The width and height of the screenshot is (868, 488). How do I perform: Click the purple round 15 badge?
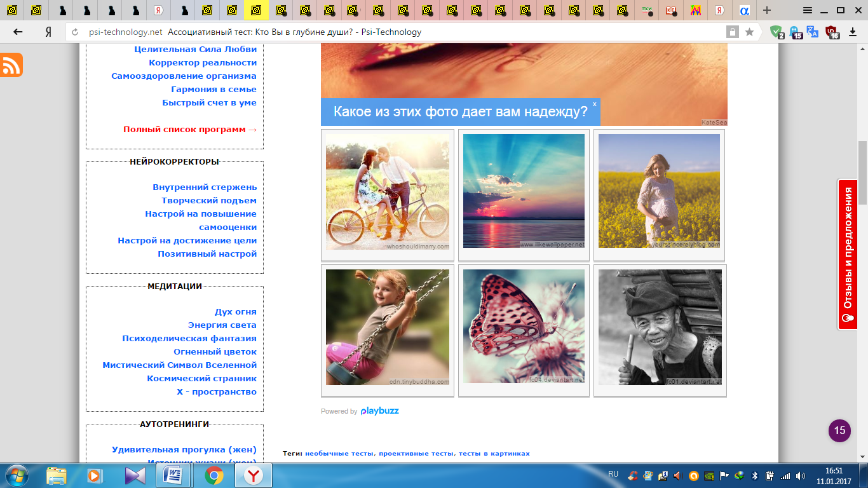[839, 430]
